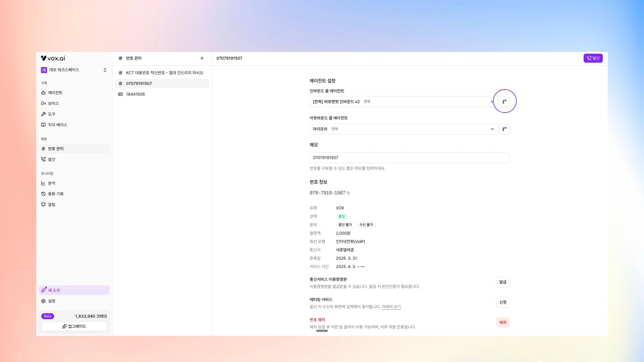Image resolution: width=644 pixels, height=362 pixels.
Task: Click the 번호 관리 panel header
Action: click(x=133, y=58)
